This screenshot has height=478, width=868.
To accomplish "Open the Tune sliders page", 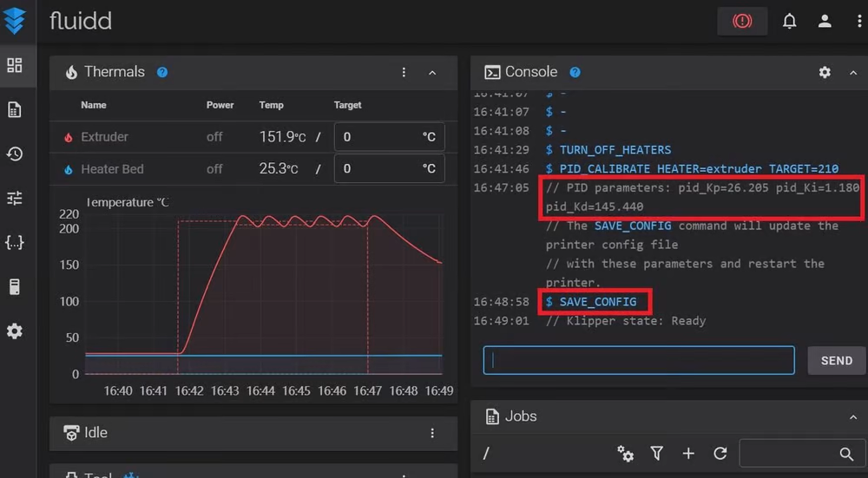I will [15, 199].
